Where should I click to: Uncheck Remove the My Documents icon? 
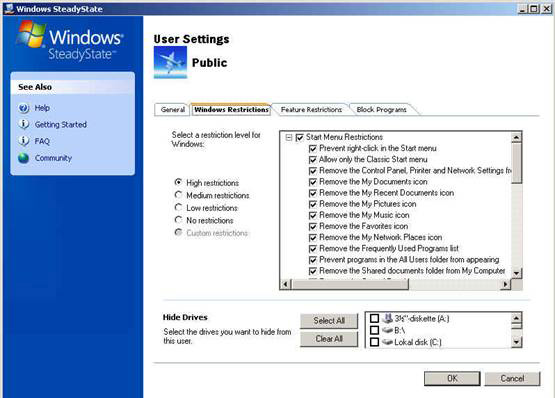pos(313,182)
